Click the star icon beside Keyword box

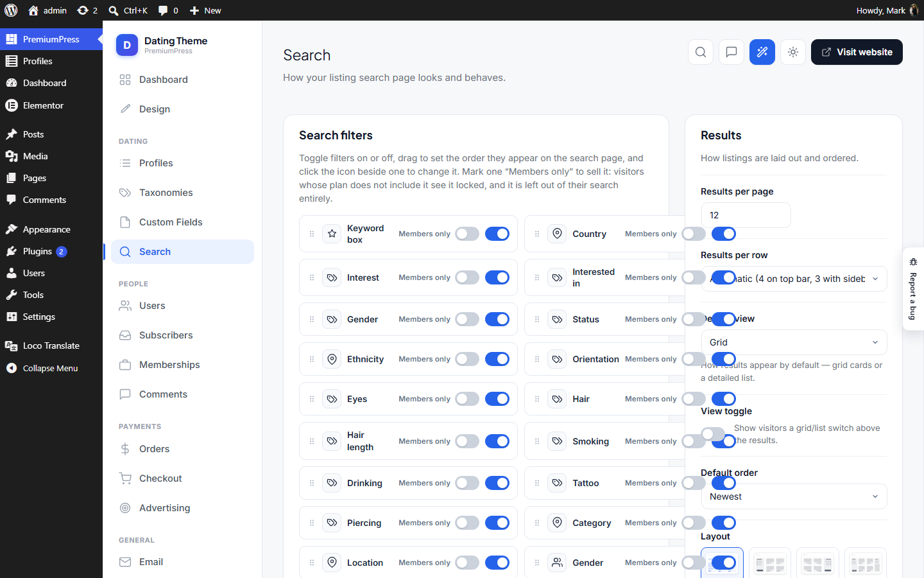click(332, 234)
